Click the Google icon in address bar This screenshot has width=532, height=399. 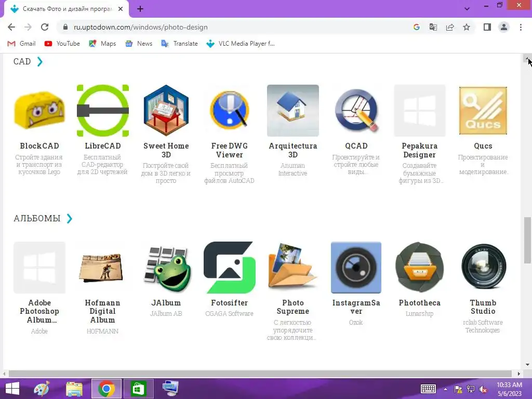tap(417, 27)
